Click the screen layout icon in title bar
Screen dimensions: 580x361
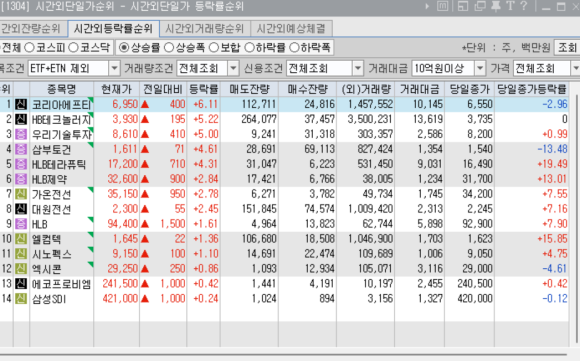coord(463,6)
